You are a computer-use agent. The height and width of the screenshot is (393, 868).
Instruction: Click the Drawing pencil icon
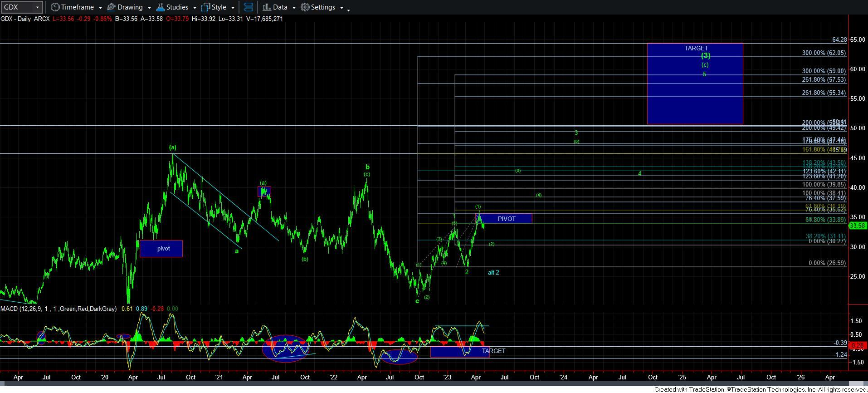click(x=111, y=7)
